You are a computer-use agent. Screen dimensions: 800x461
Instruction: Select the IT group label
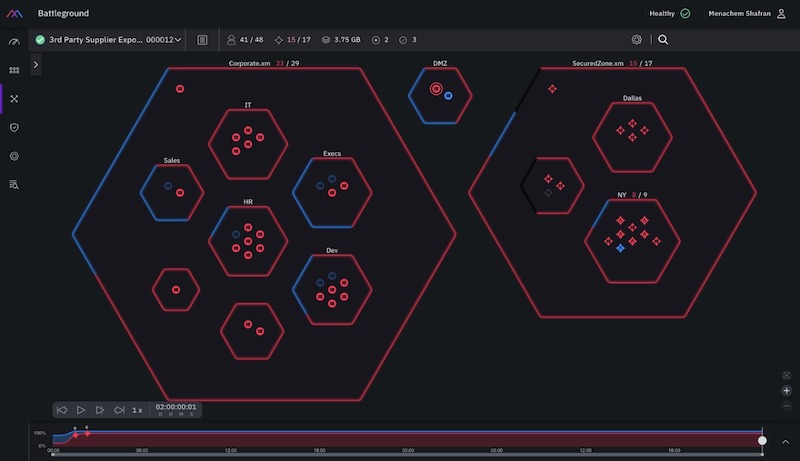[x=248, y=105]
